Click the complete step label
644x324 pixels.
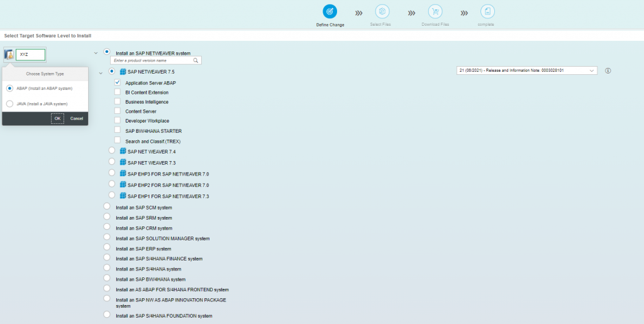[x=486, y=25]
